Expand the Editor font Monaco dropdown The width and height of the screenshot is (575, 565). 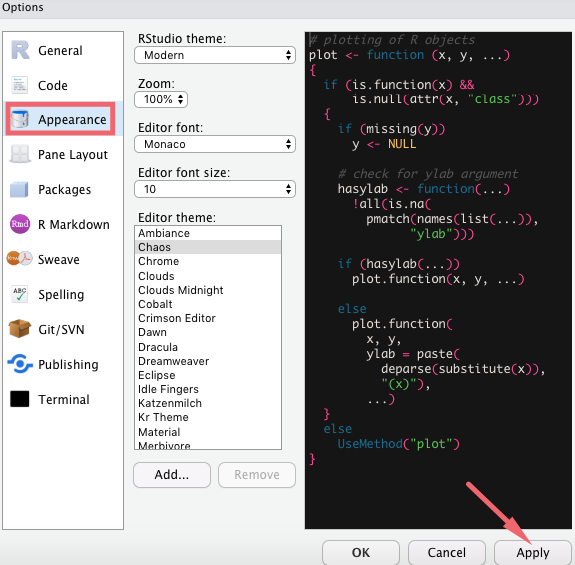tap(215, 144)
